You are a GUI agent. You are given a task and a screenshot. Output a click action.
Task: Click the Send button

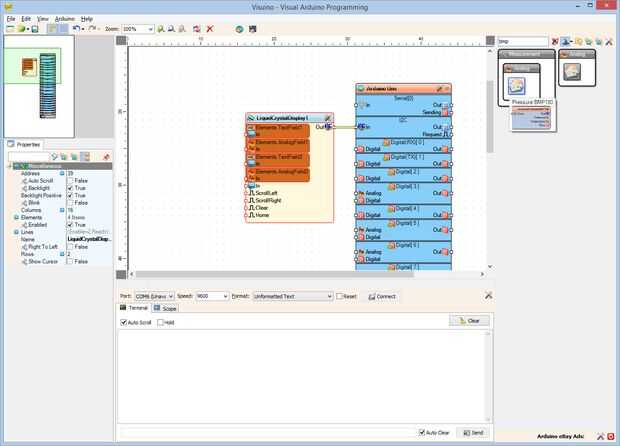click(473, 433)
